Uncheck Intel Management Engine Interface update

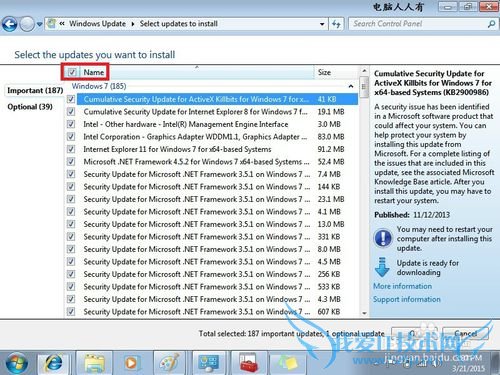71,124
